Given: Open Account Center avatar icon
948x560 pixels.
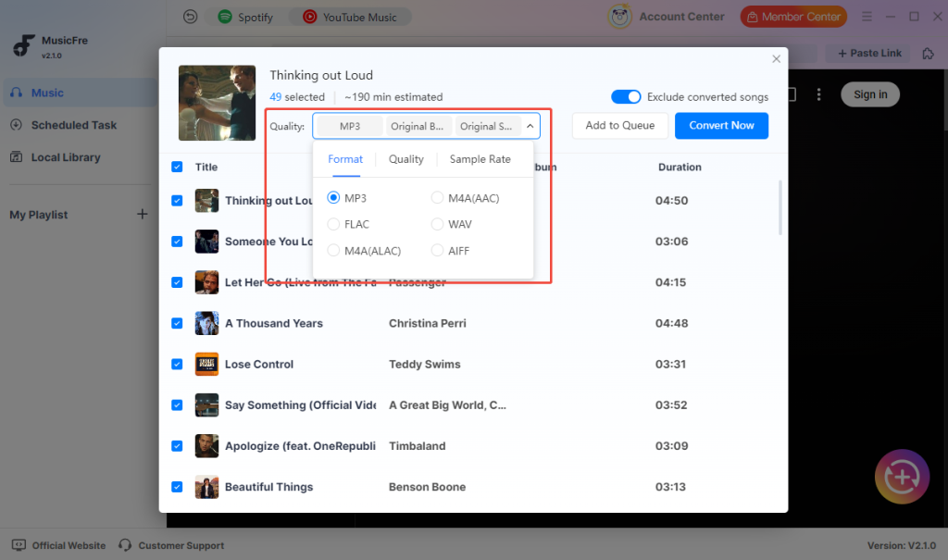Looking at the screenshot, I should [619, 17].
